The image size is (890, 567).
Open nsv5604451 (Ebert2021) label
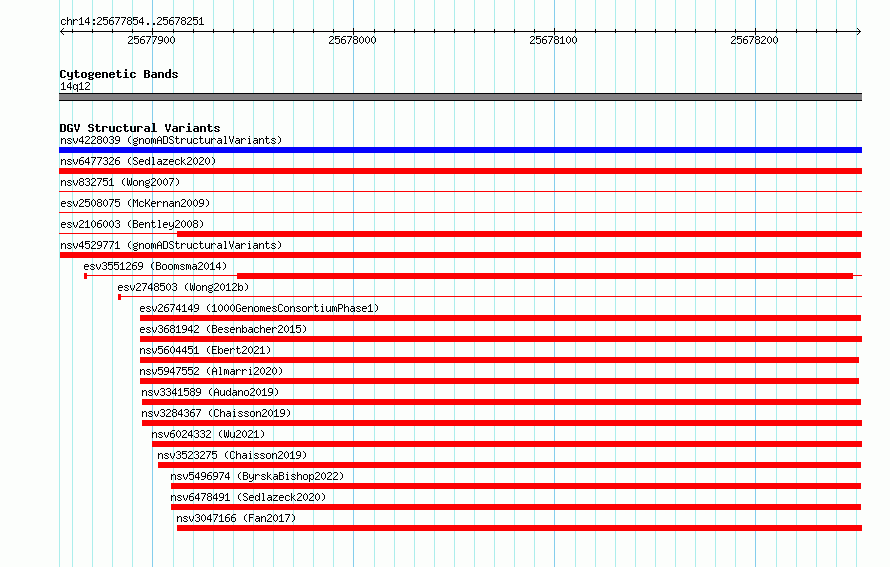205,350
